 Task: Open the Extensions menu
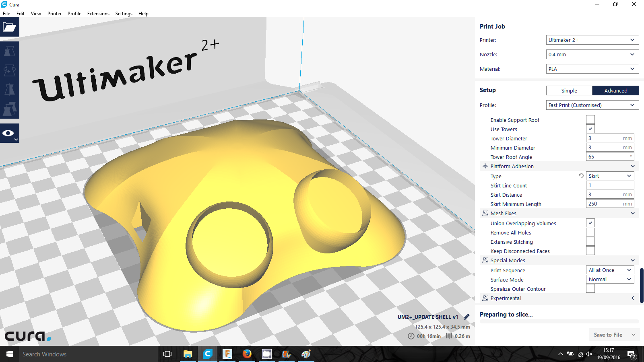coord(98,14)
